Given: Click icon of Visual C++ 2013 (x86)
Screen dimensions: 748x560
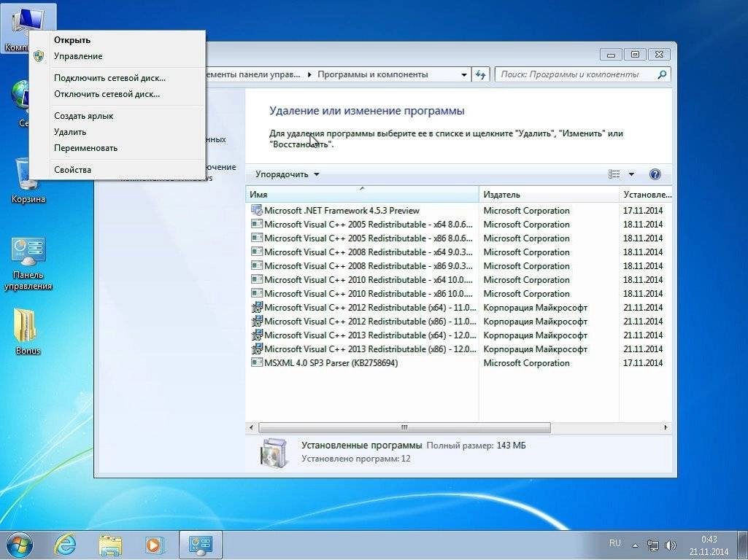Looking at the screenshot, I should tap(257, 349).
